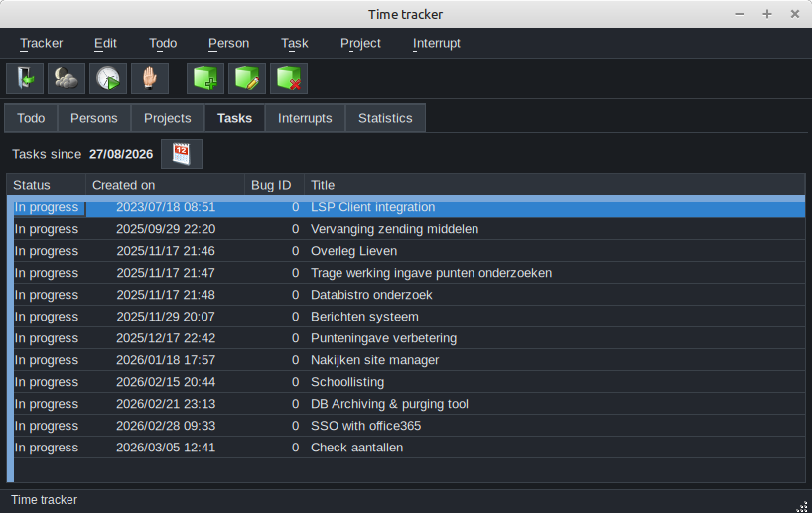Open the Person menu
The image size is (812, 513).
(229, 43)
